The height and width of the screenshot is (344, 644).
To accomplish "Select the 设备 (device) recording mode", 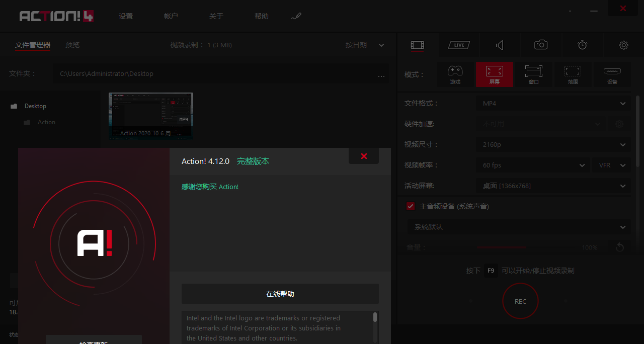I will 612,74.
